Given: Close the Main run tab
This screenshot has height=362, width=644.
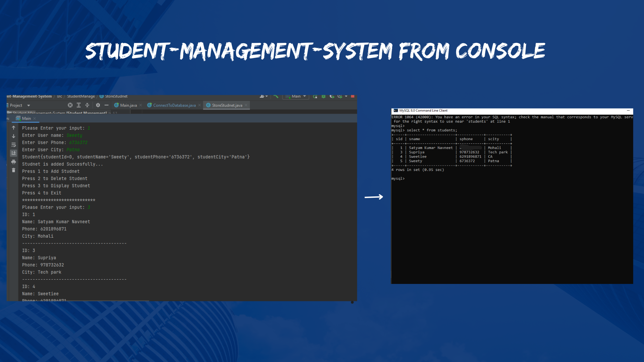Looking at the screenshot, I should point(35,118).
